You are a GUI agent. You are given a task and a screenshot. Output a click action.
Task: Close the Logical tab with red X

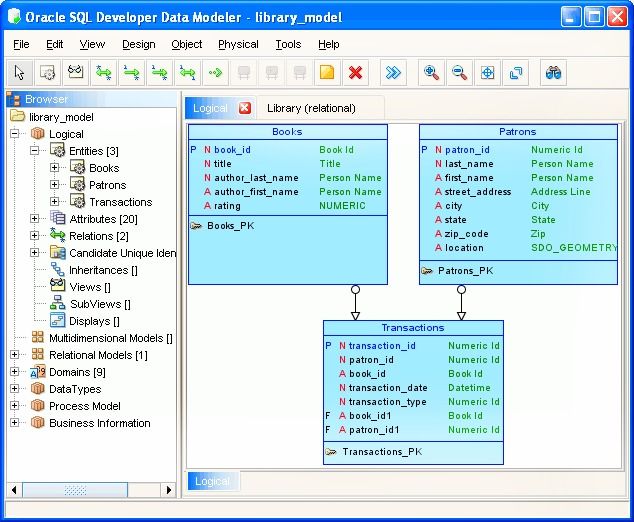click(245, 108)
